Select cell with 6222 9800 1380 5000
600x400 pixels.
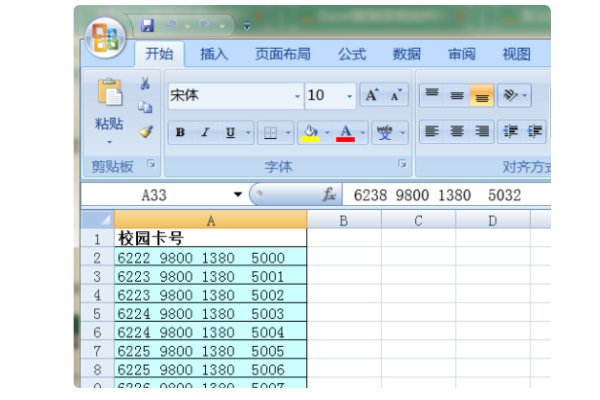pos(210,257)
